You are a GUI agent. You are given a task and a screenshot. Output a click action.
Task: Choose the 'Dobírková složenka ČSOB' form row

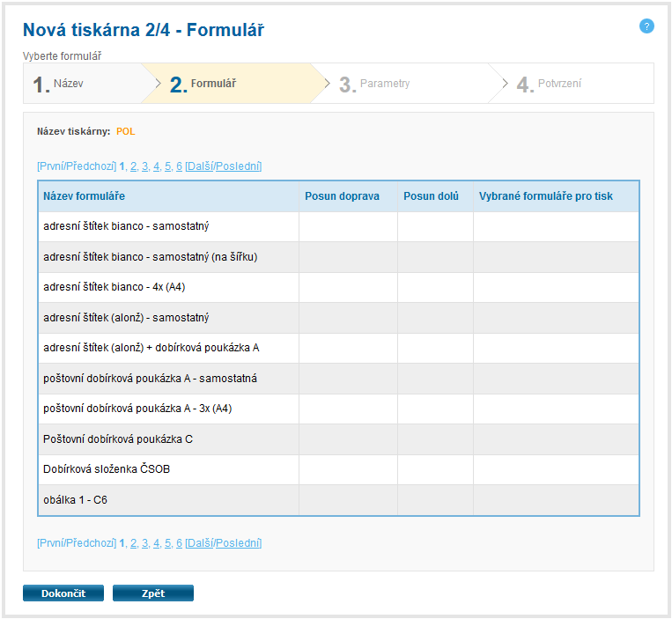click(107, 469)
